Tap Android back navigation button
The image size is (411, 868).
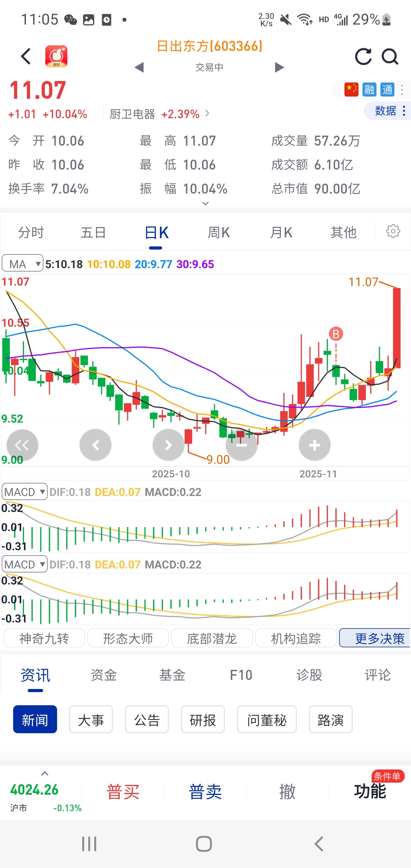coord(319,844)
